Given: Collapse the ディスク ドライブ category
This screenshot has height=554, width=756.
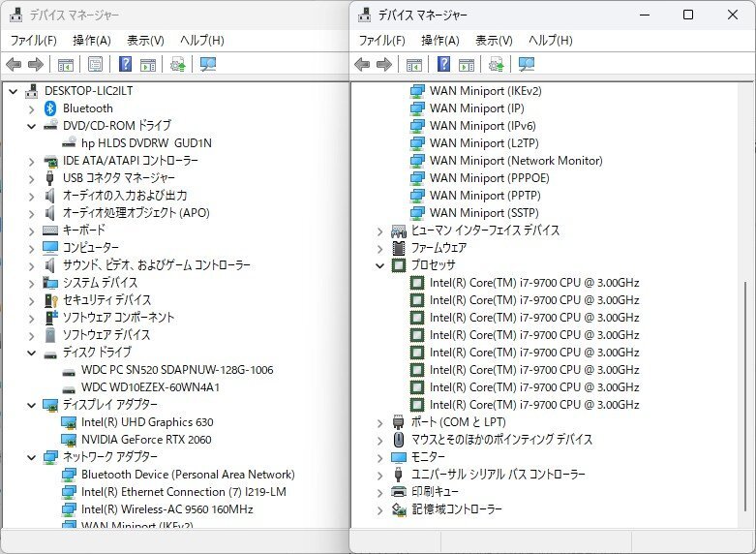Looking at the screenshot, I should pos(32,354).
